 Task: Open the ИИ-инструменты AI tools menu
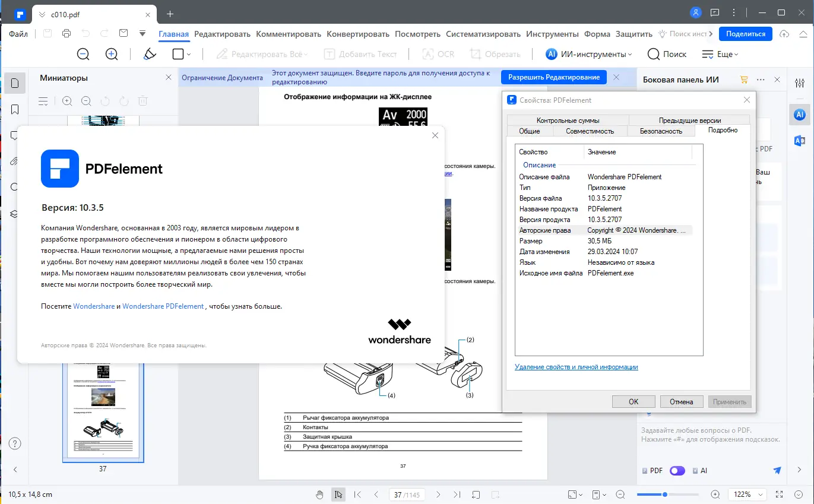[588, 54]
